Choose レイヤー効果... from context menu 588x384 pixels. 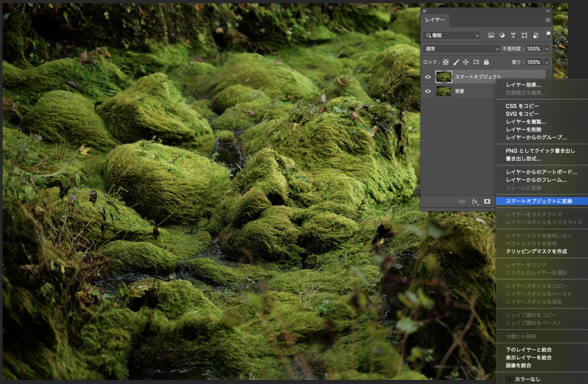pyautogui.click(x=523, y=85)
